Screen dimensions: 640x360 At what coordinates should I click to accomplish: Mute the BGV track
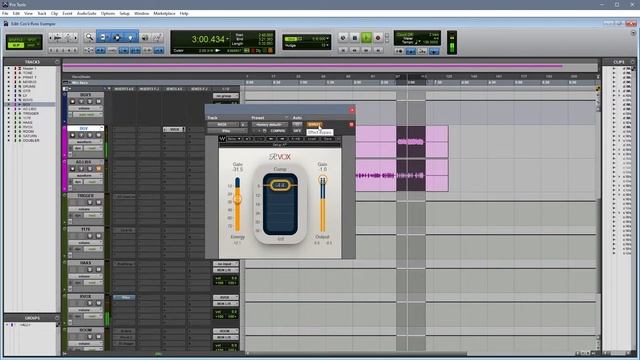point(98,135)
